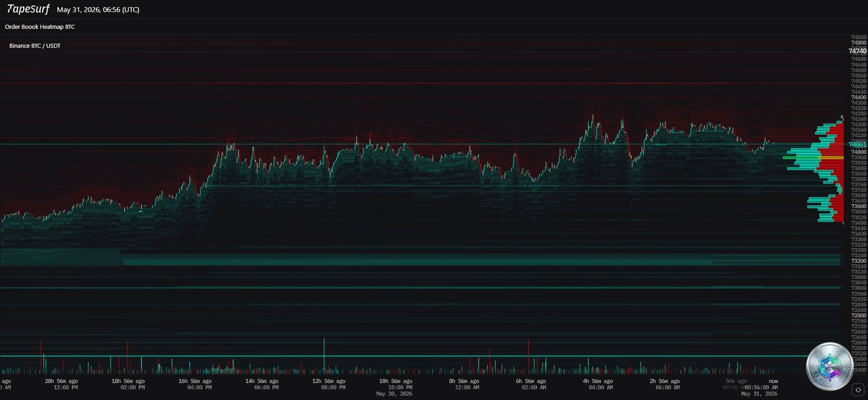Click the tall red volume spike near 6h 56m
Image resolution: width=868 pixels, height=400 pixels.
528,356
